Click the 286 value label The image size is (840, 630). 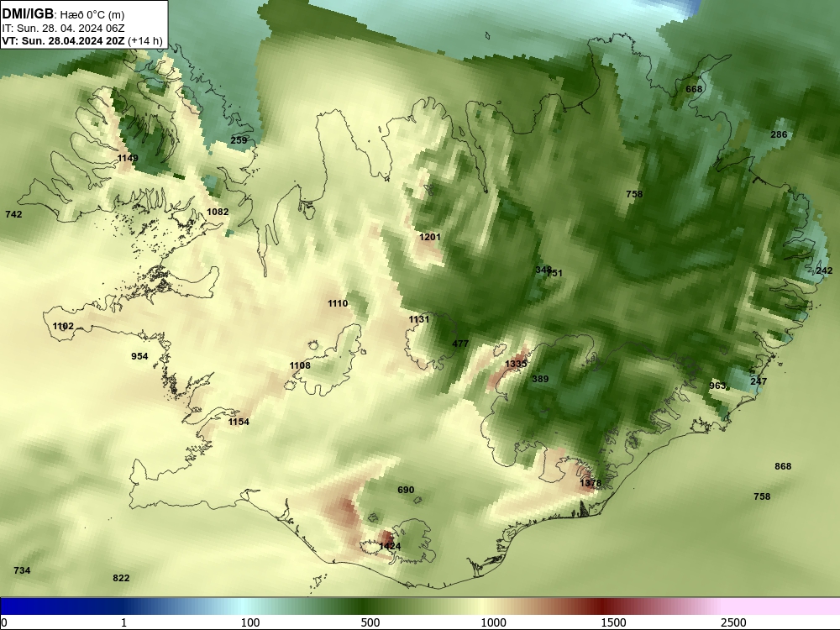[779, 134]
